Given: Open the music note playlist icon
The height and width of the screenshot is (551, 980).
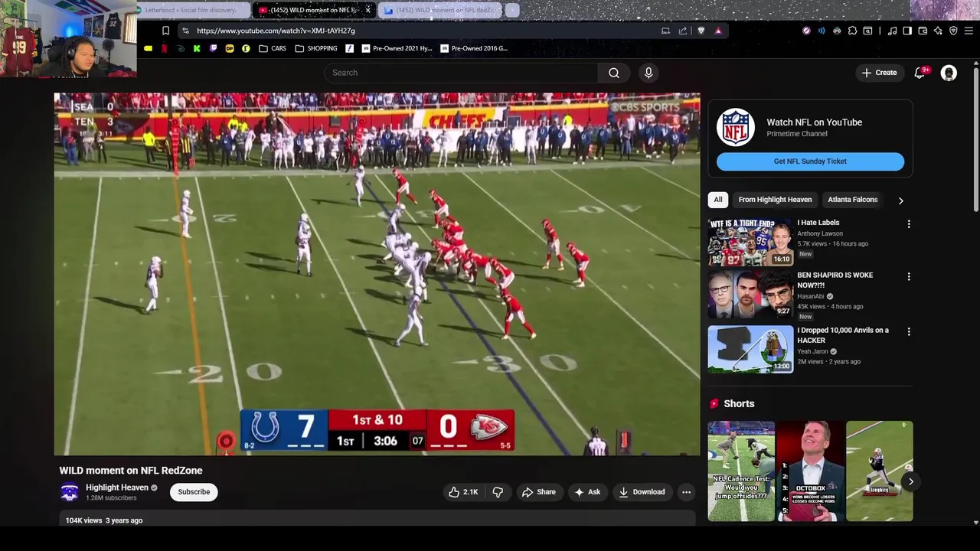Looking at the screenshot, I should [892, 31].
